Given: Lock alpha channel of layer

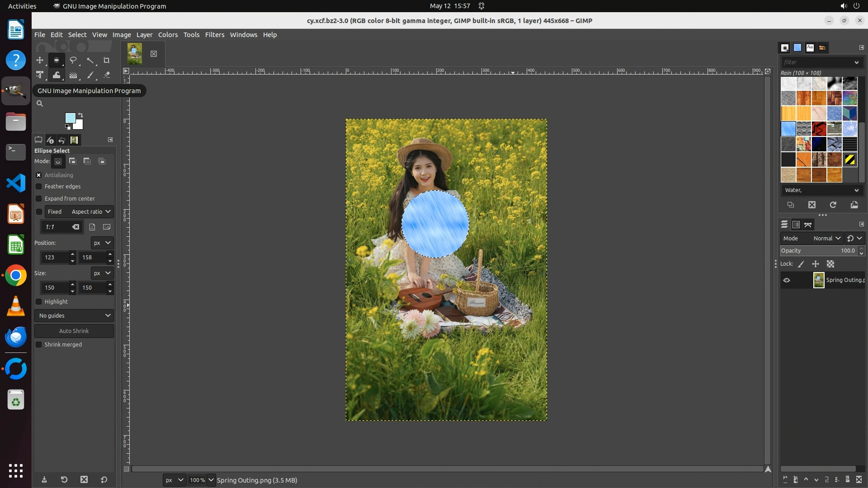Looking at the screenshot, I should coord(830,264).
